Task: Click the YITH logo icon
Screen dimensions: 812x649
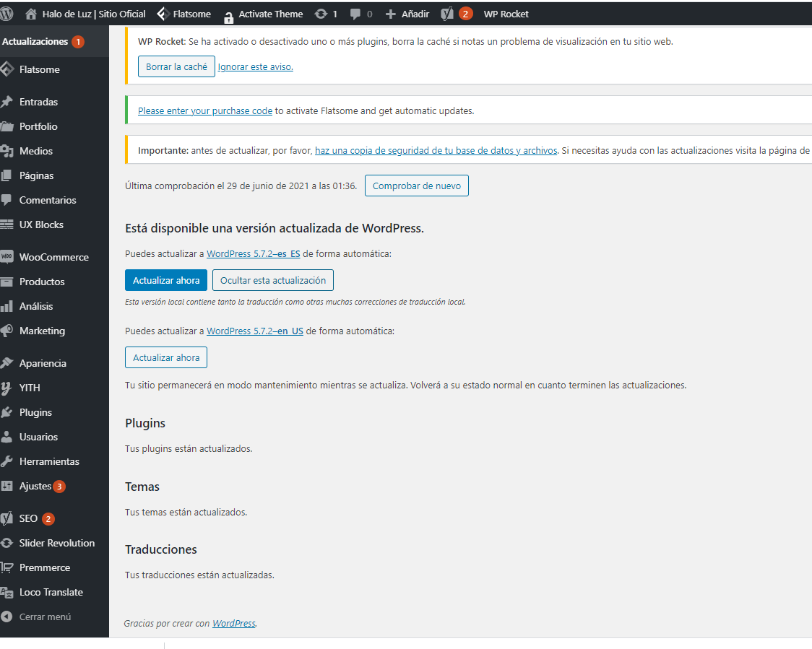Action: click(7, 388)
